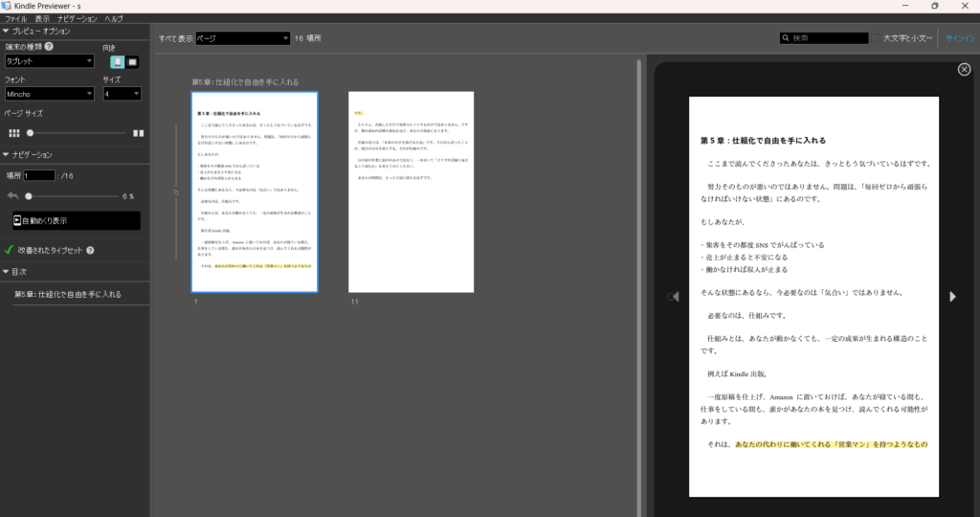Open the サイズ font size dropdown
The height and width of the screenshot is (517, 980).
tap(122, 94)
